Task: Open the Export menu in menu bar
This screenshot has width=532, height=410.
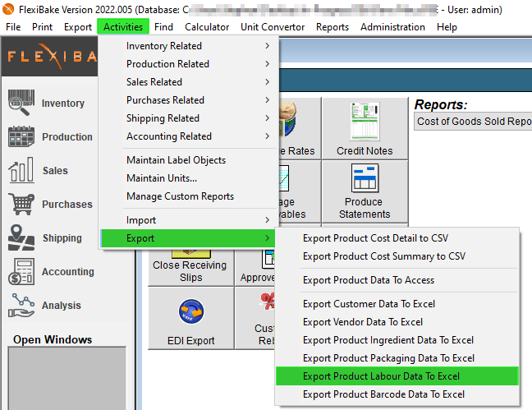Action: (78, 26)
